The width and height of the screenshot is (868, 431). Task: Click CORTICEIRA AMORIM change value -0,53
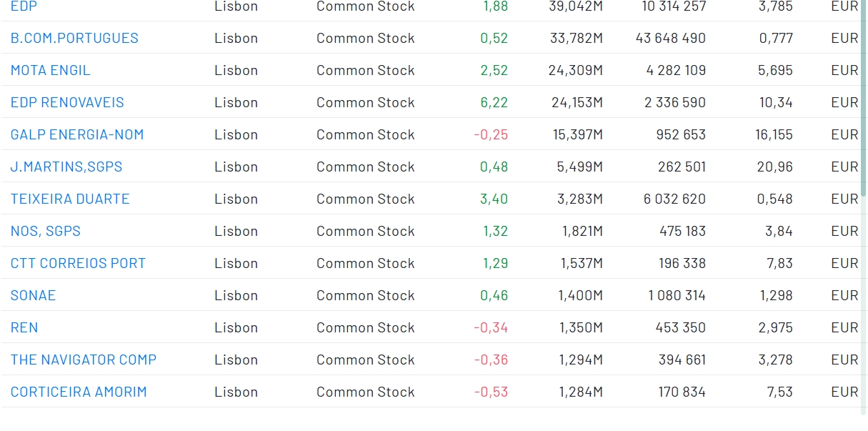tap(491, 392)
